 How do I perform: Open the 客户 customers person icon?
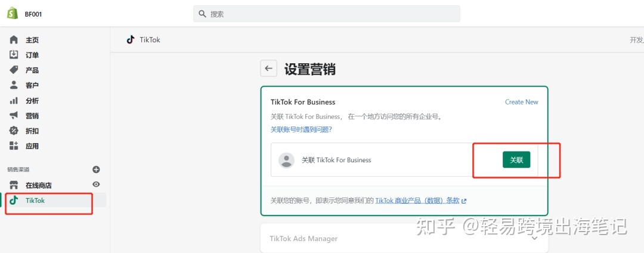pyautogui.click(x=14, y=85)
